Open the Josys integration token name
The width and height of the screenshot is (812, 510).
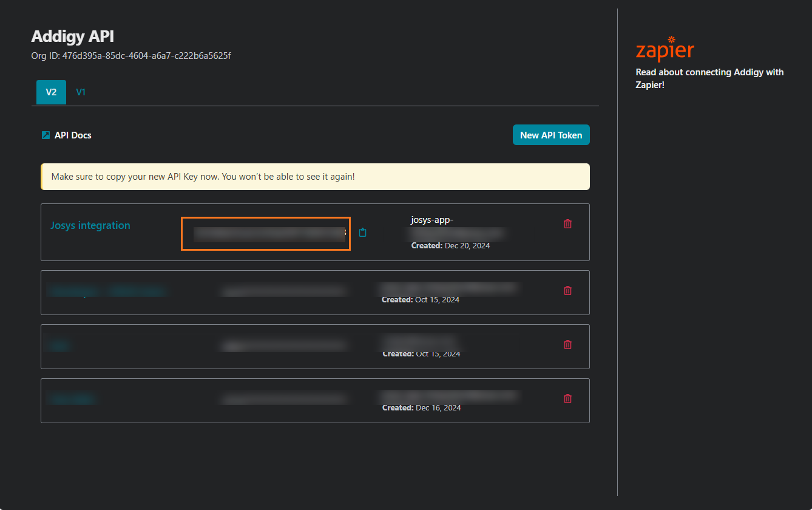point(90,225)
